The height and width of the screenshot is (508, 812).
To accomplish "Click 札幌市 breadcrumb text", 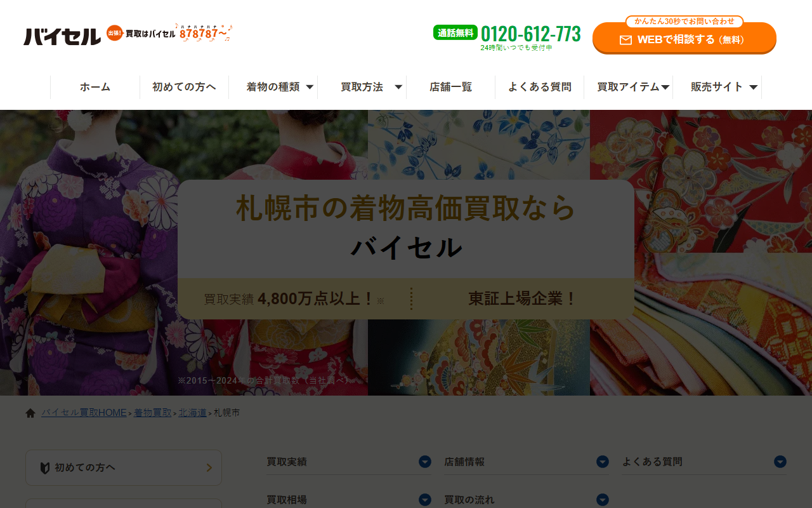I will pos(226,413).
